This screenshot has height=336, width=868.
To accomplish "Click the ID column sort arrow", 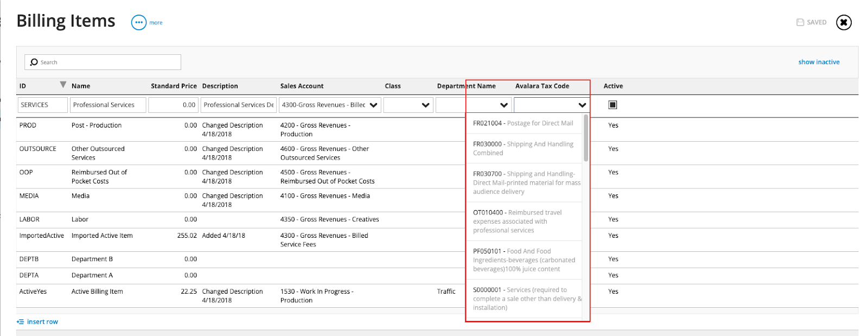I will coord(63,85).
